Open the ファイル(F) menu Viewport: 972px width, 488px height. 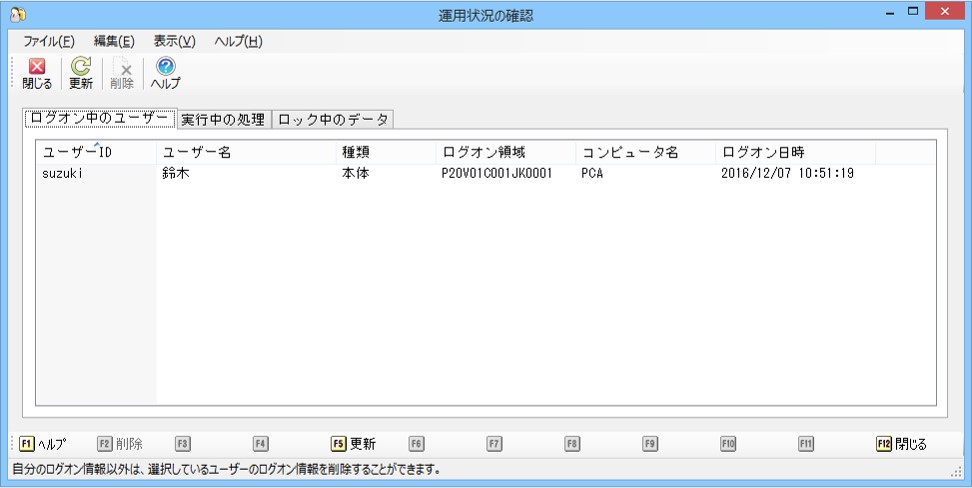pyautogui.click(x=49, y=42)
